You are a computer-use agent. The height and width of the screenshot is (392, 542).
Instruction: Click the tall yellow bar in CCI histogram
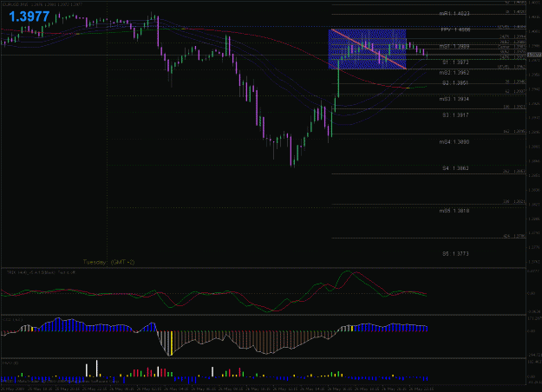pyautogui.click(x=172, y=343)
